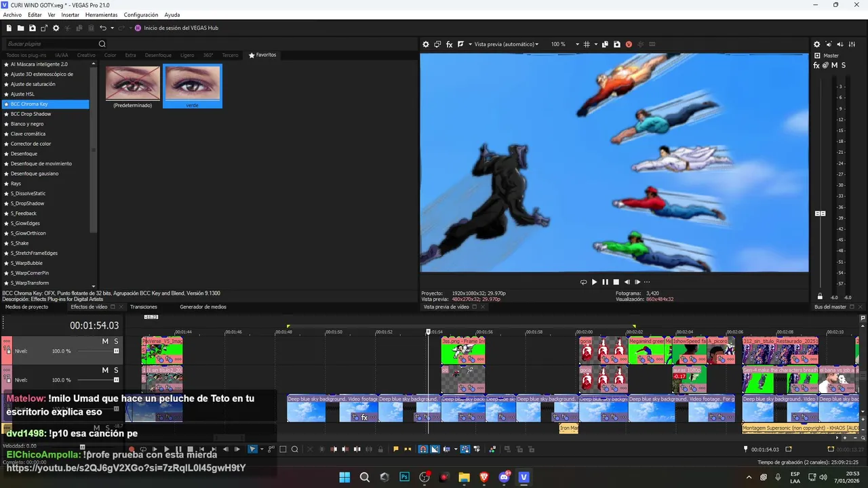Undo the last action
This screenshot has width=868, height=488.
102,28
